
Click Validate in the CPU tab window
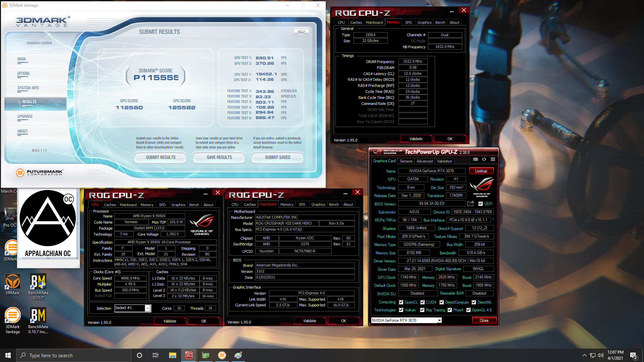[170, 321]
